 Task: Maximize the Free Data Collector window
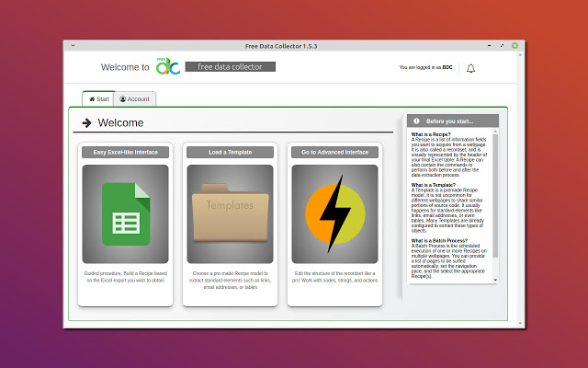(x=503, y=46)
